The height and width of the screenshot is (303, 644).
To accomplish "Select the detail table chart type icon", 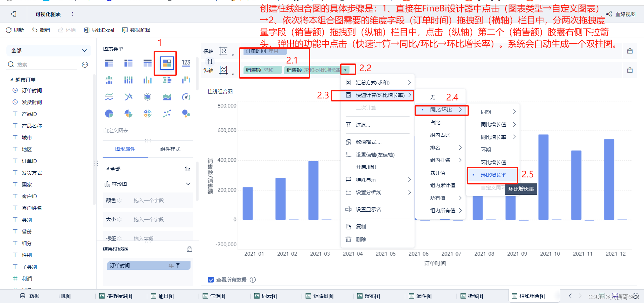I will [x=148, y=63].
